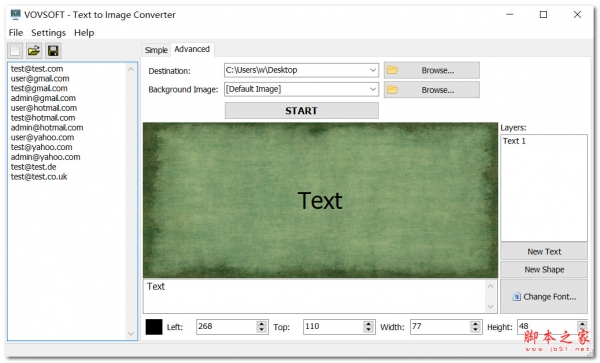Decrease the Top value with down arrow

pos(368,330)
